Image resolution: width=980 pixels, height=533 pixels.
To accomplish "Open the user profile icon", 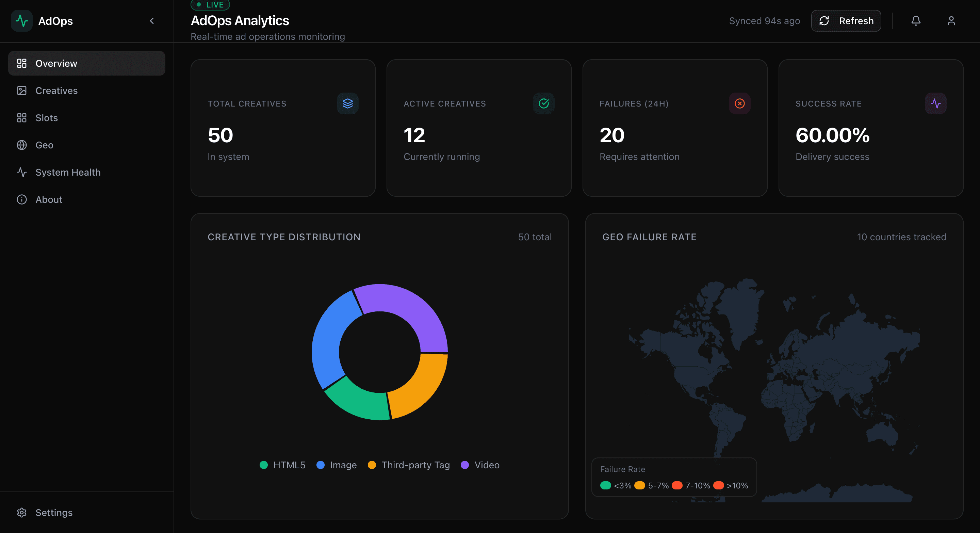I will [951, 20].
